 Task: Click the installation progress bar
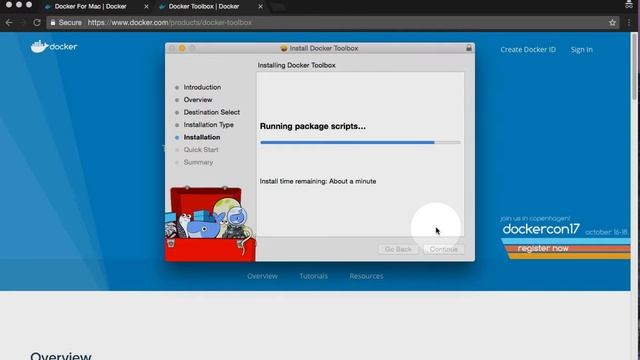click(x=360, y=142)
